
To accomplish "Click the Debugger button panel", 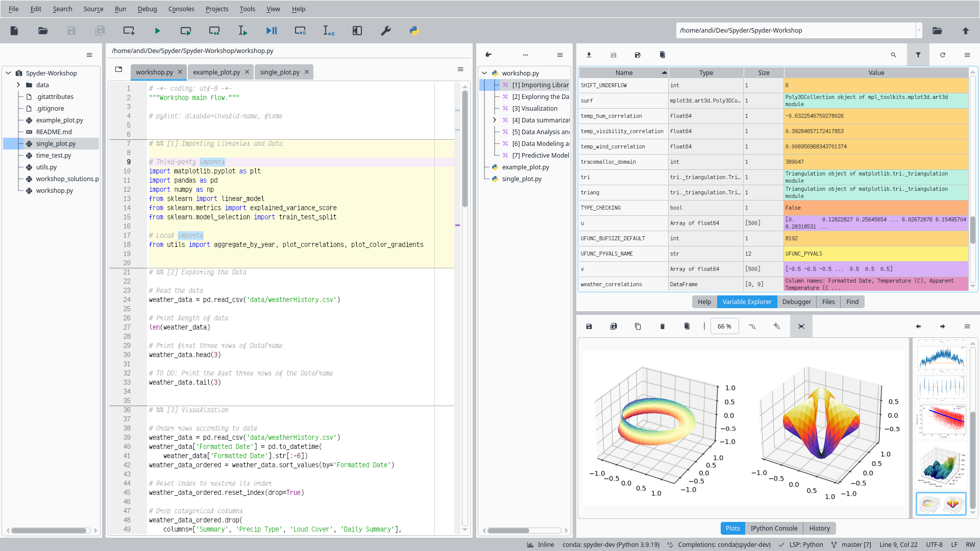I will pyautogui.click(x=796, y=302).
